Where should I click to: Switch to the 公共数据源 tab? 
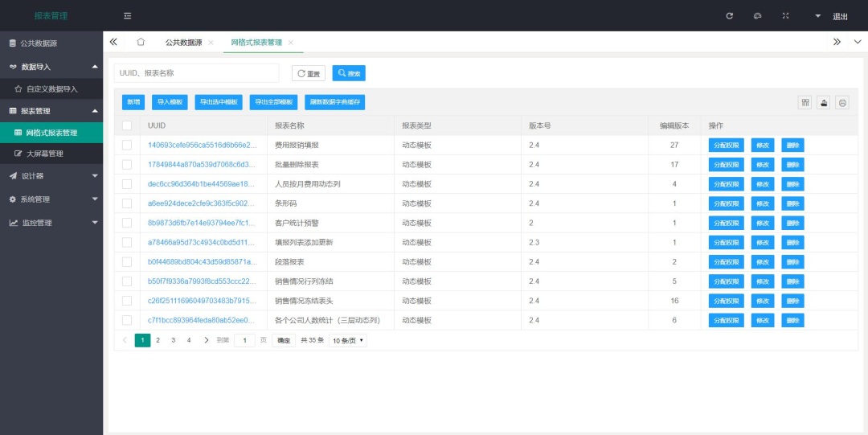coord(183,43)
